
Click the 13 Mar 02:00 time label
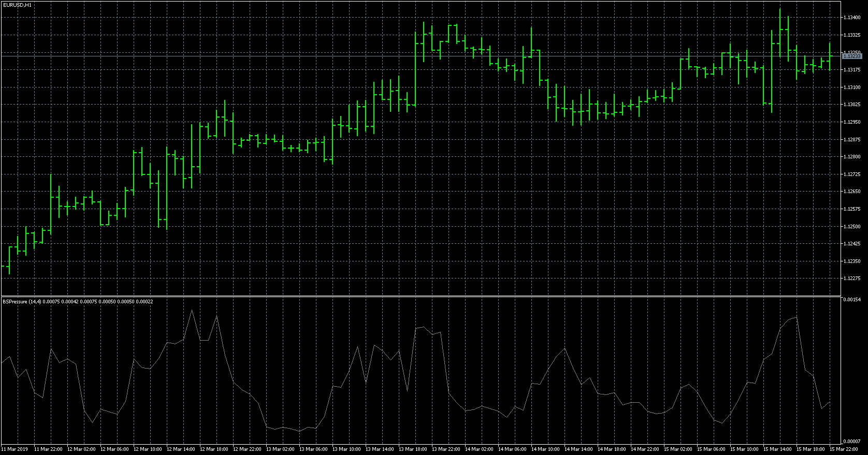click(280, 449)
